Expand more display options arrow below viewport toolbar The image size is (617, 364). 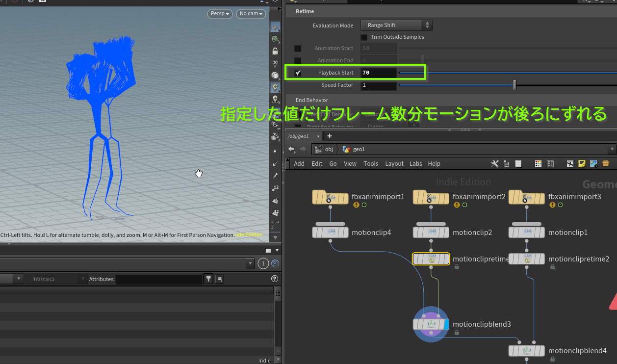[275, 237]
